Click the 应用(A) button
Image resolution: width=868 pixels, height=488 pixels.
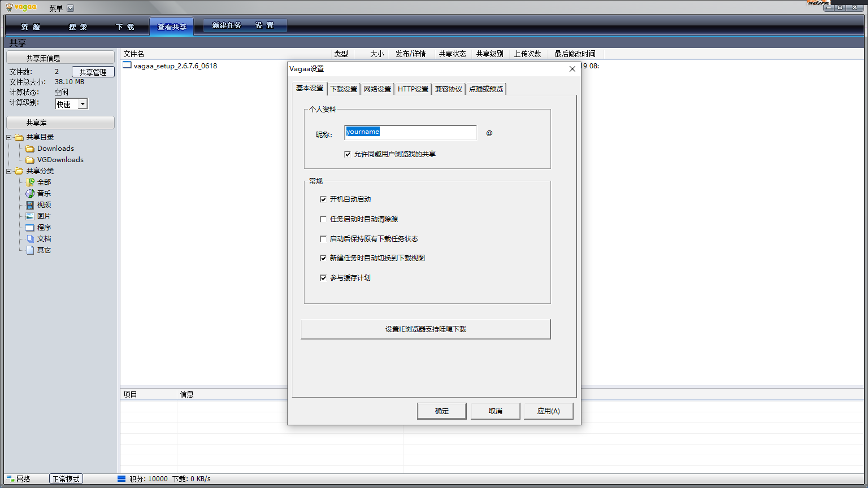[549, 411]
